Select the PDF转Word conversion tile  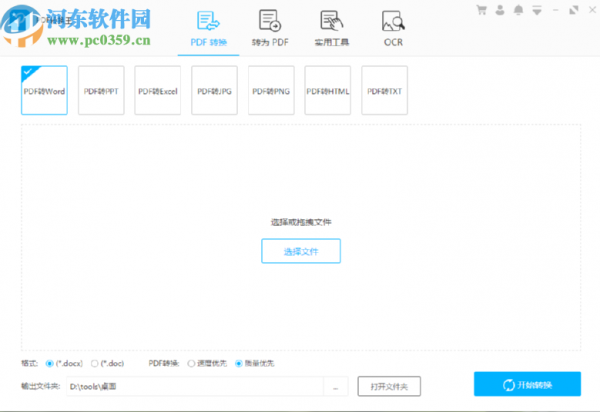point(44,90)
